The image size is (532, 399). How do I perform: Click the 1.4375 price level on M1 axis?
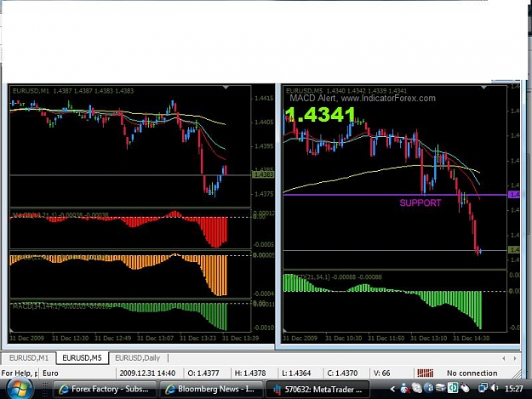[x=264, y=194]
